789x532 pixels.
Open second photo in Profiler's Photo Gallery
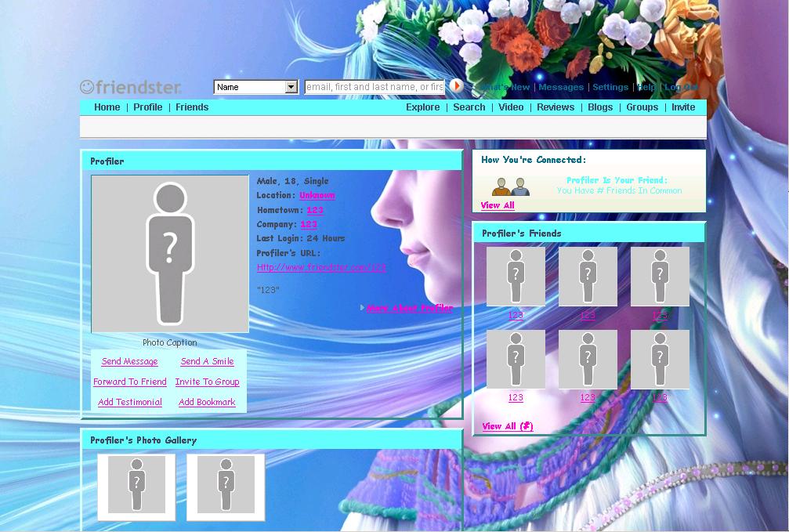point(226,486)
